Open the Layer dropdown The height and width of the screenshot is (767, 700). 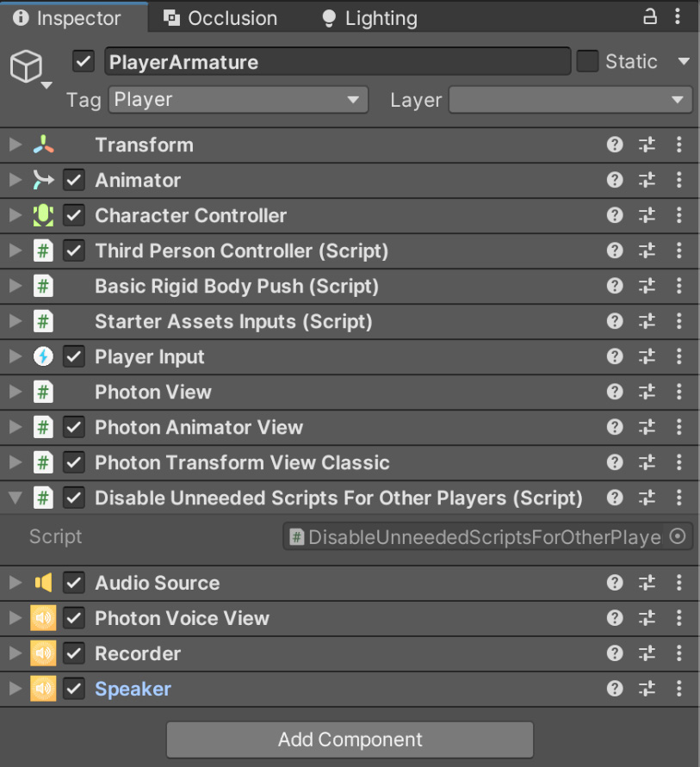(x=570, y=100)
